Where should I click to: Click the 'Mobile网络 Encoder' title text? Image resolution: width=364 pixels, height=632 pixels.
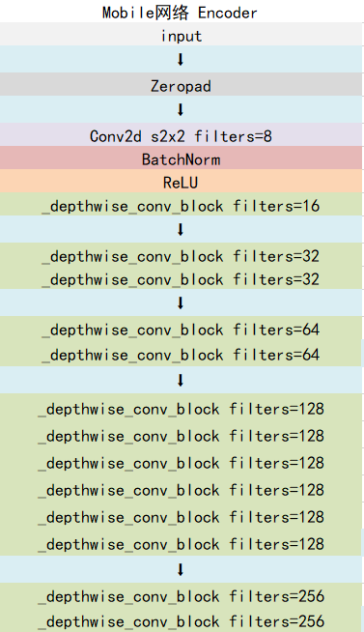180,13
